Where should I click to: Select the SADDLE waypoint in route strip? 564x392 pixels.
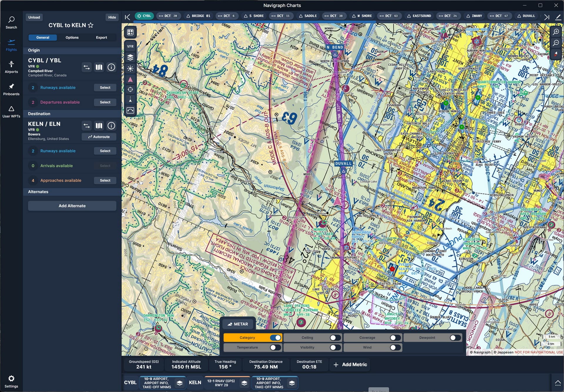tap(308, 16)
